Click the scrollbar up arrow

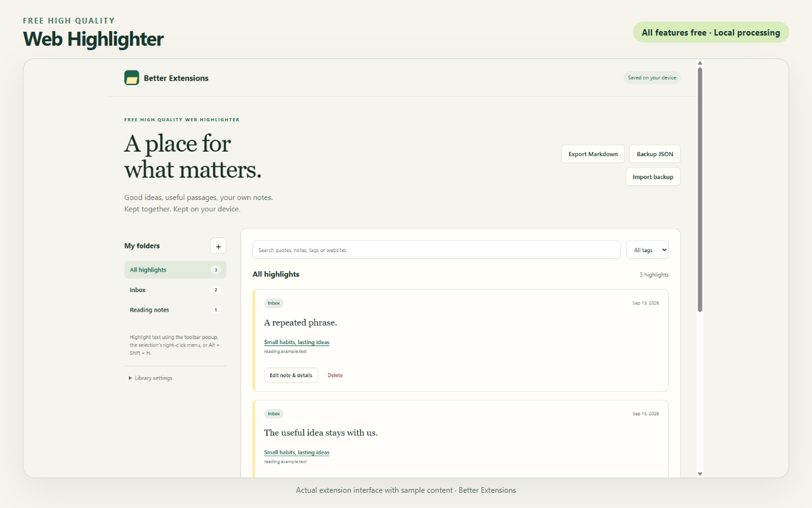click(x=700, y=63)
